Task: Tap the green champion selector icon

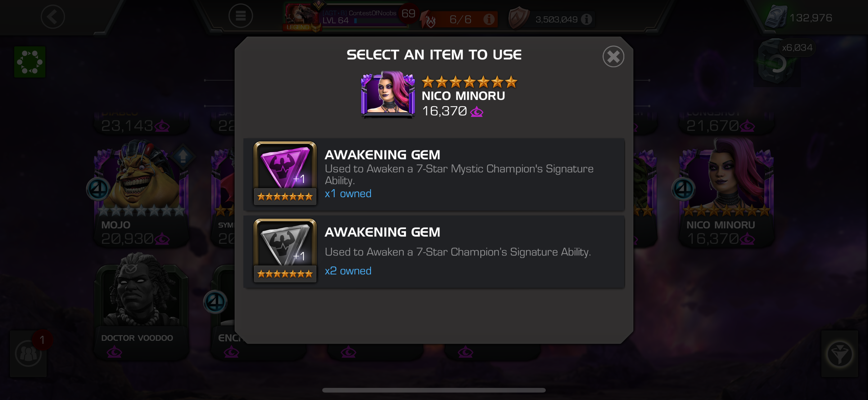Action: tap(30, 62)
